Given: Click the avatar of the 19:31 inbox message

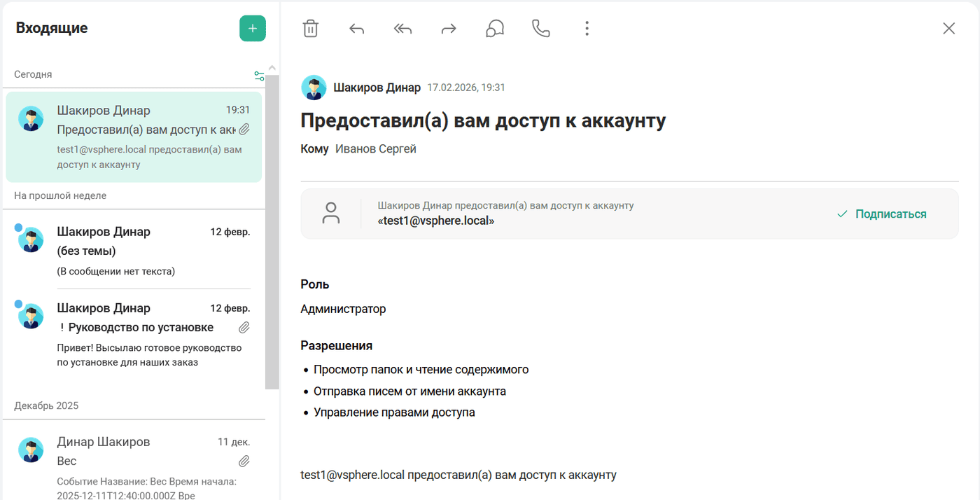Looking at the screenshot, I should [31, 119].
